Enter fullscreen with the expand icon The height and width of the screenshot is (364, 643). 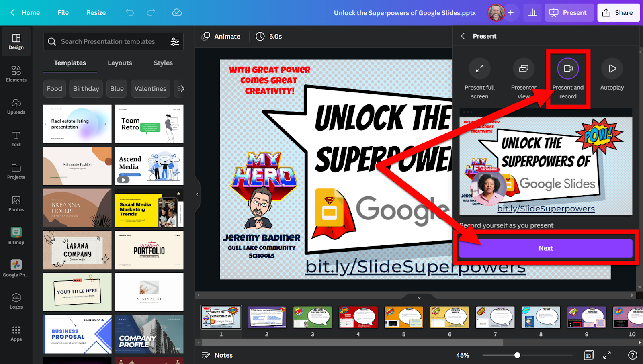tap(607, 355)
